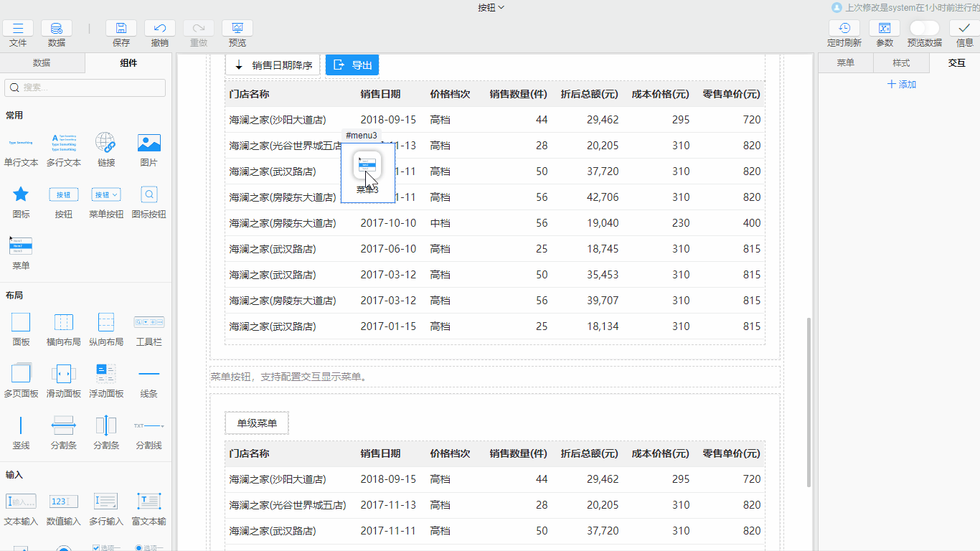980x551 pixels.
Task: Switch to the 样式 tab
Action: (x=901, y=63)
